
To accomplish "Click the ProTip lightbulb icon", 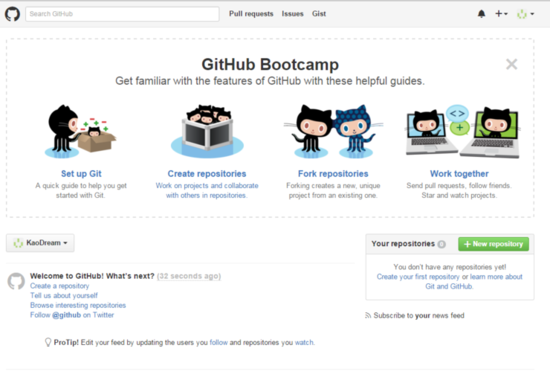I will [48, 342].
